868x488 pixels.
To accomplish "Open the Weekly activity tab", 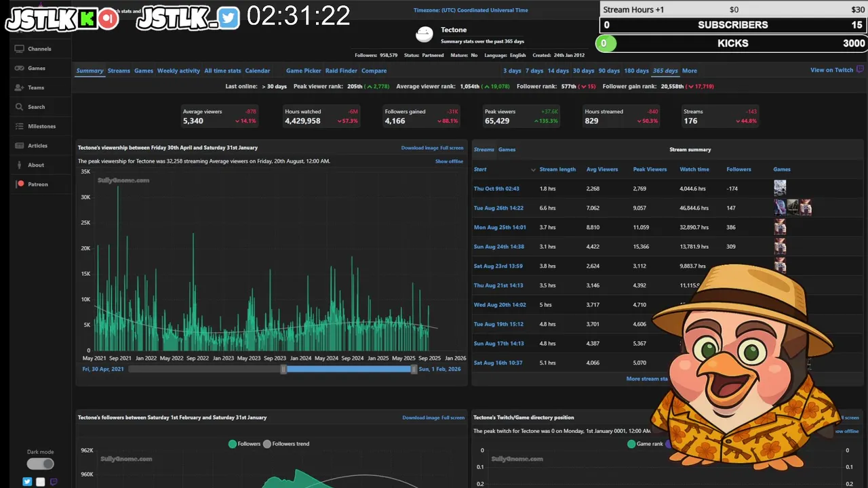I will 178,70.
